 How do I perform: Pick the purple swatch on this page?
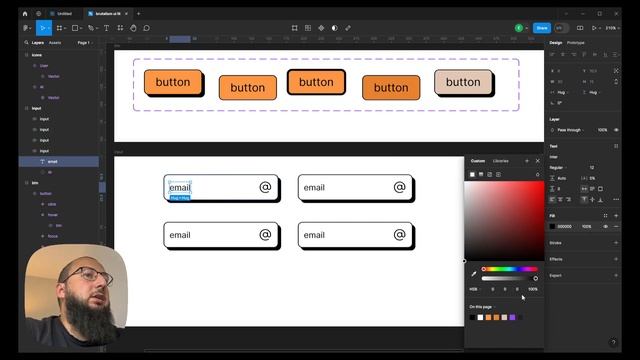[512, 317]
